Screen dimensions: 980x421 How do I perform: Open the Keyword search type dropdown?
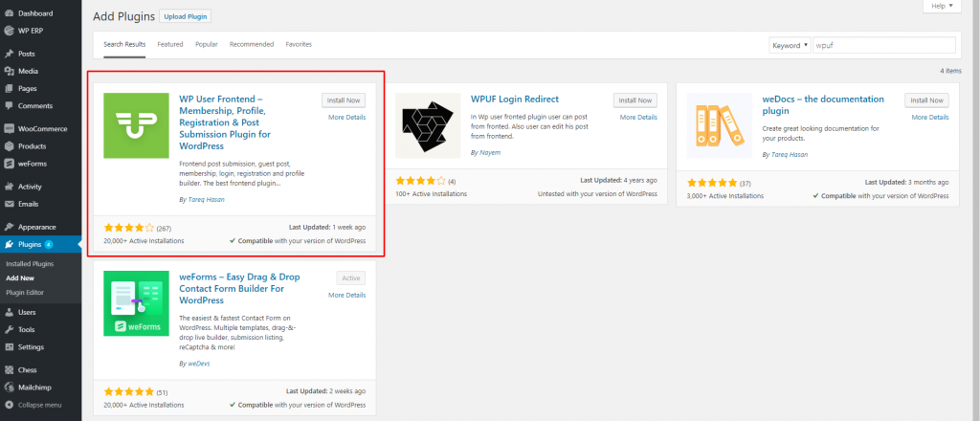(x=791, y=45)
